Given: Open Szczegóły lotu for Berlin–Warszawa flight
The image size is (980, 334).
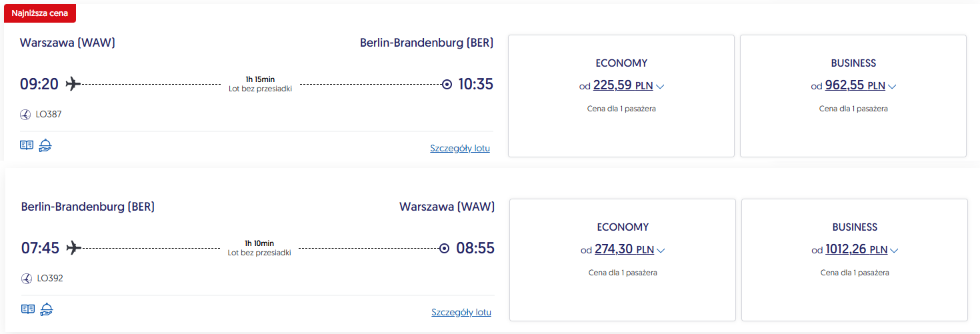Looking at the screenshot, I should pyautogui.click(x=461, y=312).
